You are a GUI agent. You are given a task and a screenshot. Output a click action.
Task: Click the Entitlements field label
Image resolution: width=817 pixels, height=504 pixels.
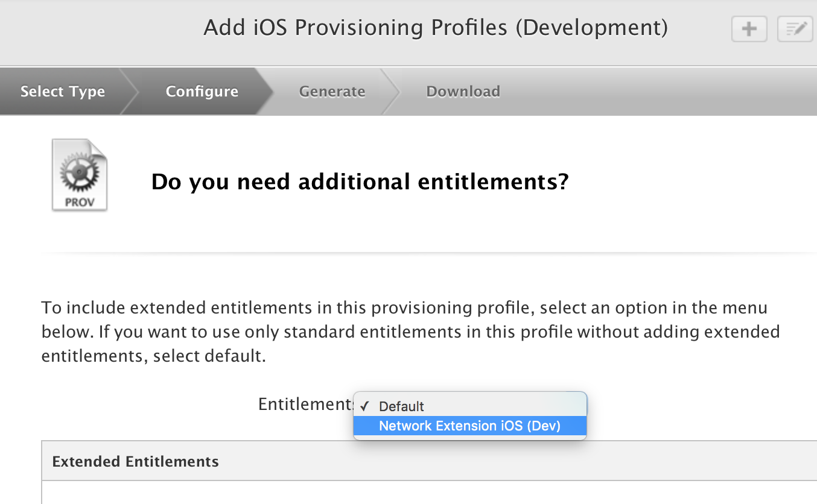click(x=304, y=404)
